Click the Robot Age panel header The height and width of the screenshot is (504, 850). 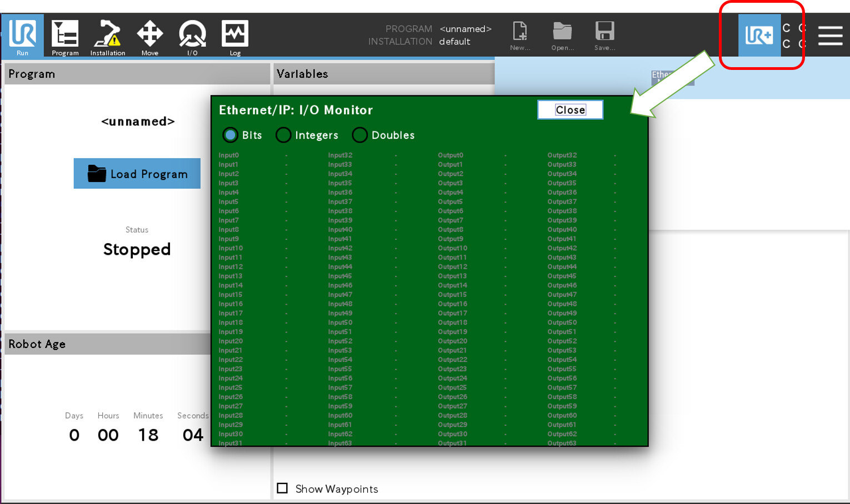tap(108, 344)
